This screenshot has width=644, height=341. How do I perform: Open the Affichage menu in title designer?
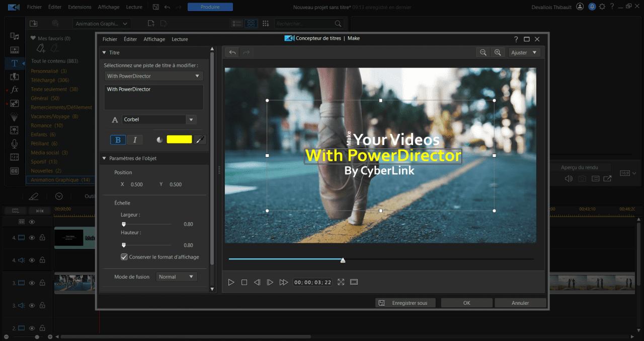[154, 39]
